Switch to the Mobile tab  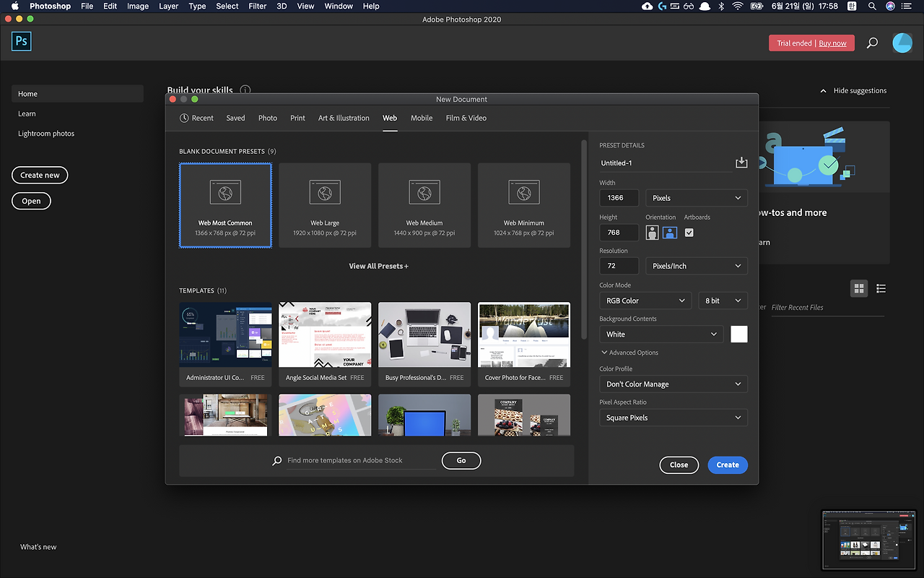[x=422, y=118]
